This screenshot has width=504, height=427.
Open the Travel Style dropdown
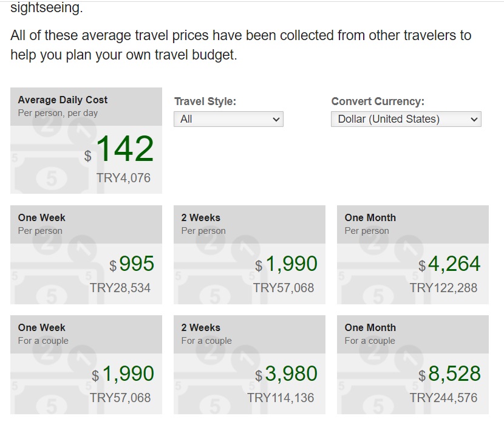[228, 119]
